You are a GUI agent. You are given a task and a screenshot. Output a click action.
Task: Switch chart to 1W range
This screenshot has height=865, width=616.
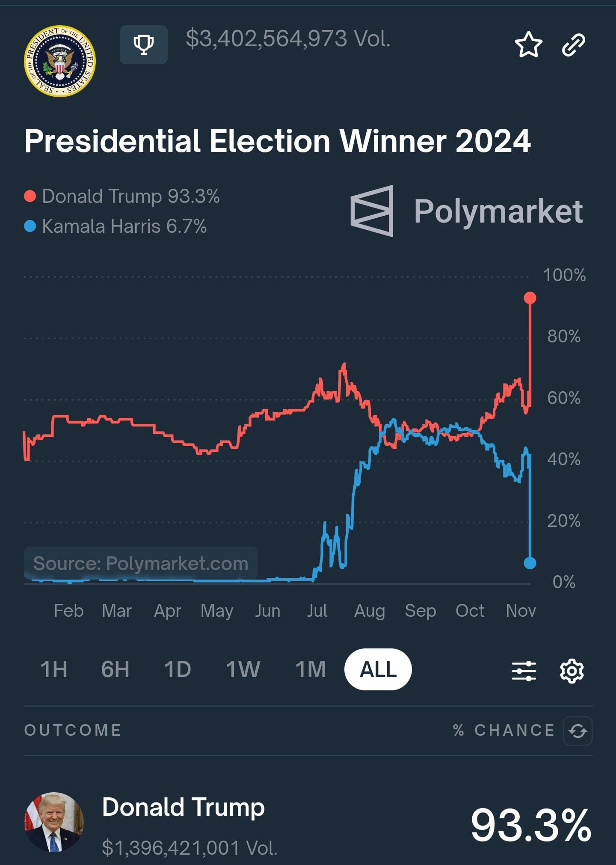[243, 669]
